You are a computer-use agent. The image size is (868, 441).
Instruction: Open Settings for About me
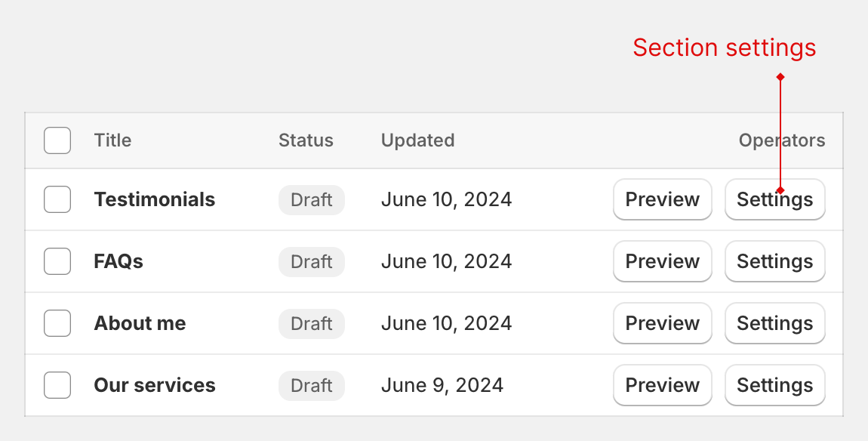tap(774, 323)
